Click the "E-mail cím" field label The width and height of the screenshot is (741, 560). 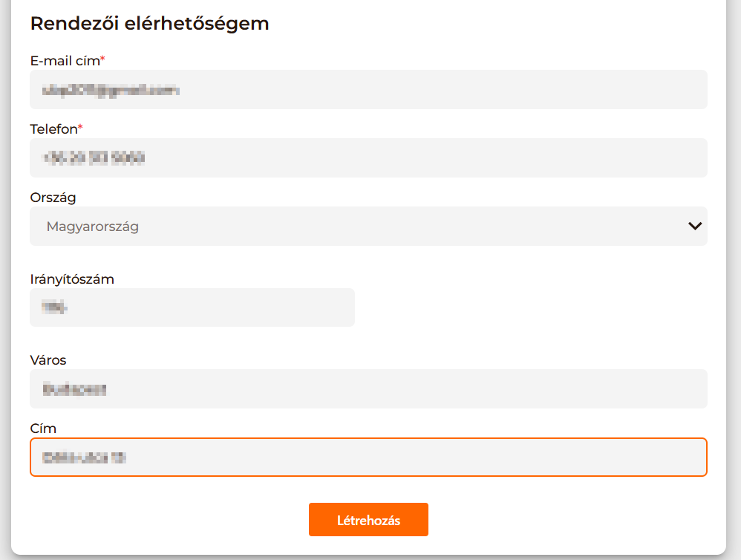click(65, 61)
